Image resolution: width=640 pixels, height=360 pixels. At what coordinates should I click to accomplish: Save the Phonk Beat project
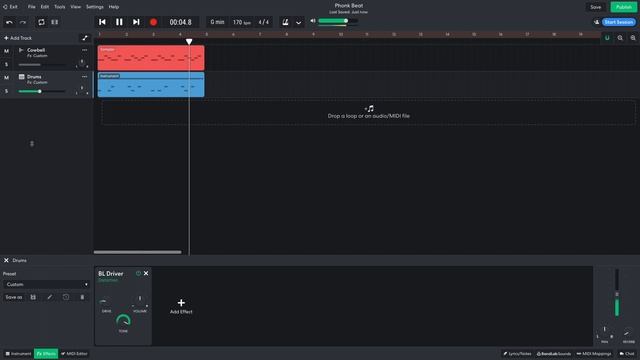[596, 7]
